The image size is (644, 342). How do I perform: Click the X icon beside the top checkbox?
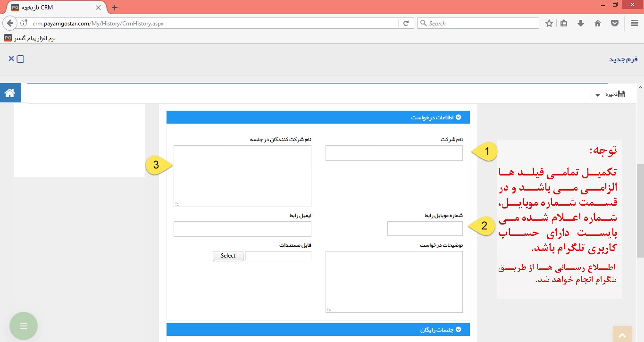[x=11, y=58]
